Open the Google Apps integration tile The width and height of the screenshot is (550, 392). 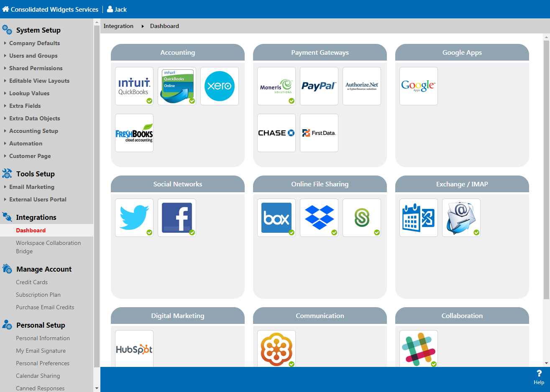click(x=419, y=86)
